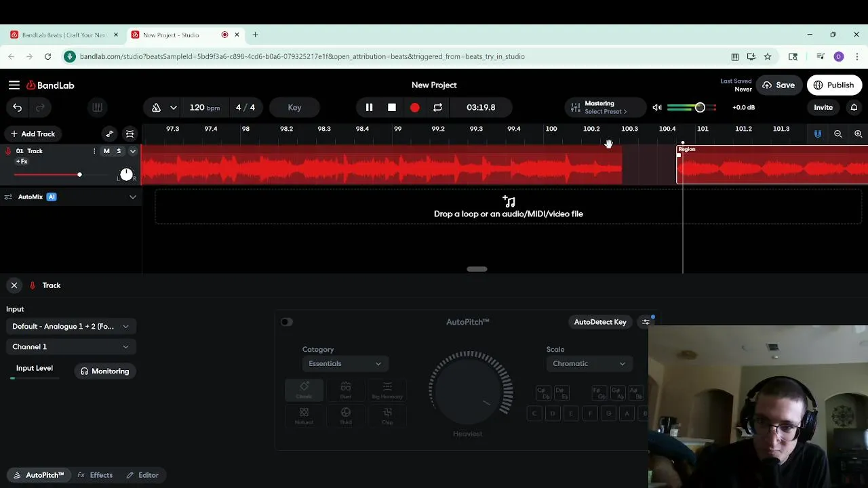Switch to the Editor tab
Image resolution: width=868 pixels, height=488 pixels.
(142, 475)
